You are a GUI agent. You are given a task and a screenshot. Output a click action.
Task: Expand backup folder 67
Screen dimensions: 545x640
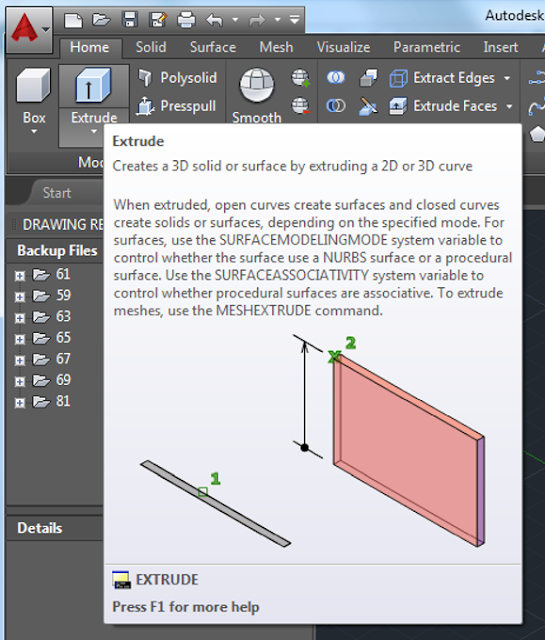coord(19,360)
